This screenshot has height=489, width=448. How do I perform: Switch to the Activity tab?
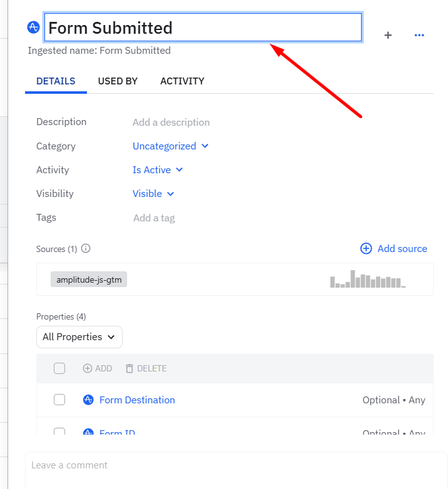[x=182, y=81]
